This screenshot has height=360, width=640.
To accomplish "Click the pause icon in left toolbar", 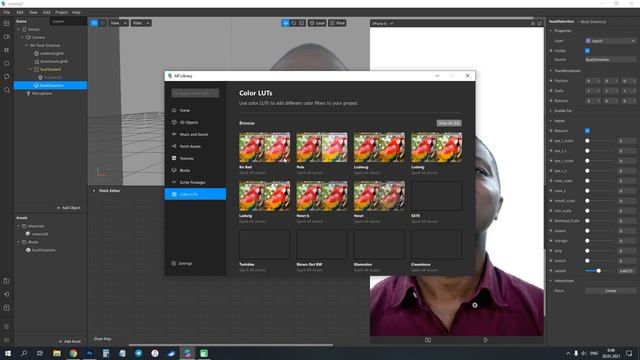I will pyautogui.click(x=7, y=50).
